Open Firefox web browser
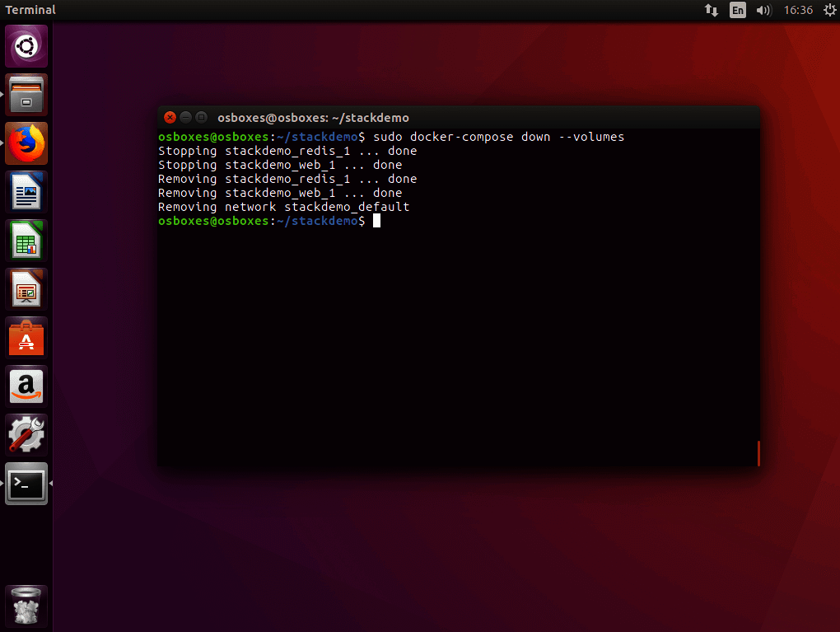 coord(26,143)
